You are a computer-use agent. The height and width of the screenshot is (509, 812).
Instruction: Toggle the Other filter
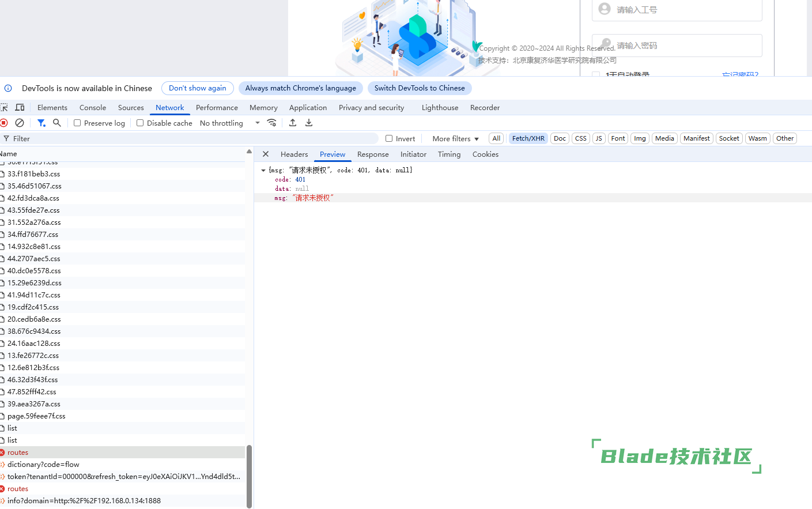pos(785,138)
